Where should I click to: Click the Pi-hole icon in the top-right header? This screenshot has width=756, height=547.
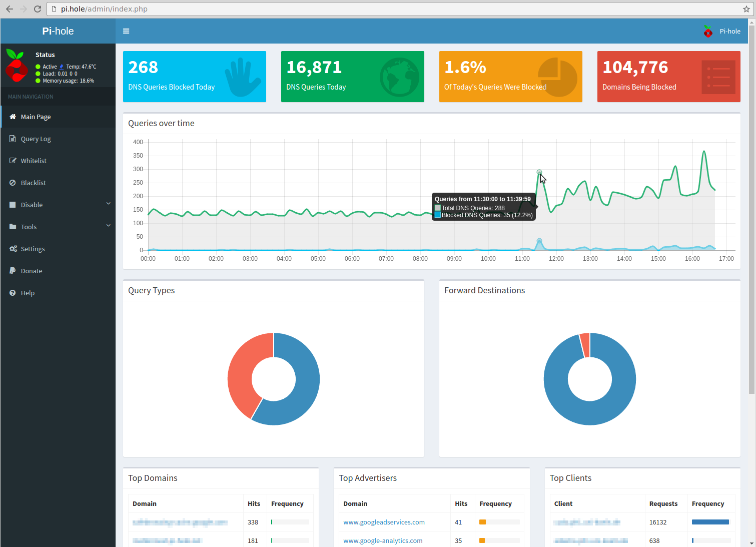(708, 31)
